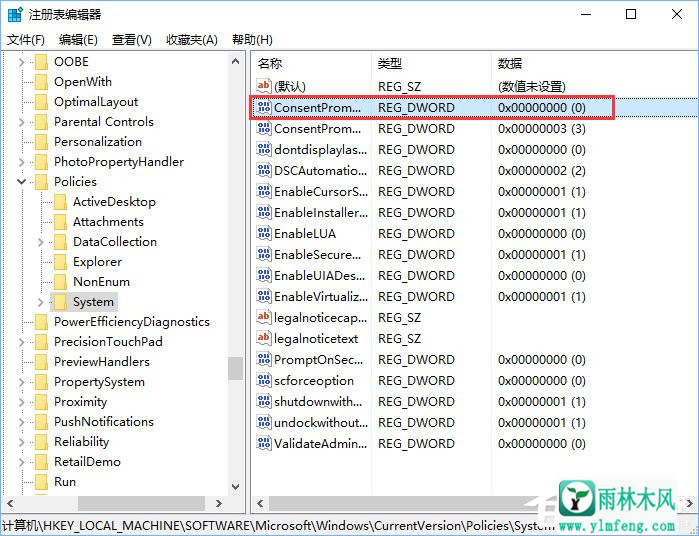This screenshot has height=536, width=699.
Task: Click the EnableLUA DWORD icon
Action: tap(263, 233)
